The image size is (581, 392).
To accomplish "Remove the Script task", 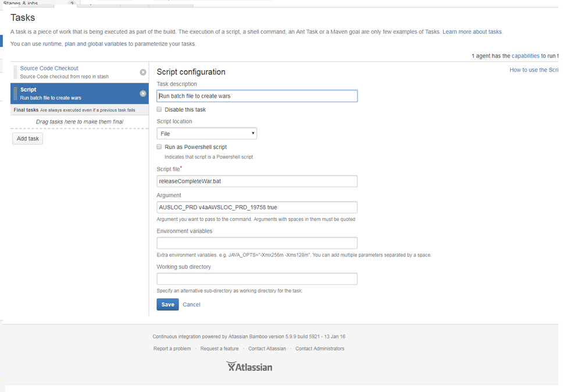I will 143,92.
